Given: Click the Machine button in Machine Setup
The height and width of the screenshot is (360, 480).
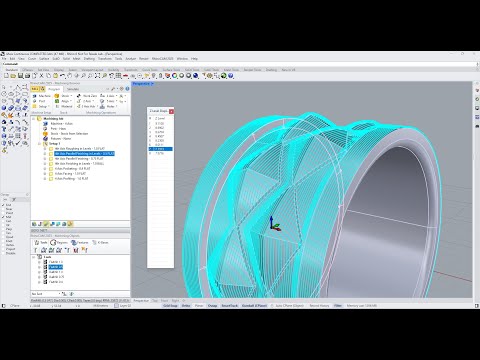Looking at the screenshot, I should pyautogui.click(x=42, y=96).
